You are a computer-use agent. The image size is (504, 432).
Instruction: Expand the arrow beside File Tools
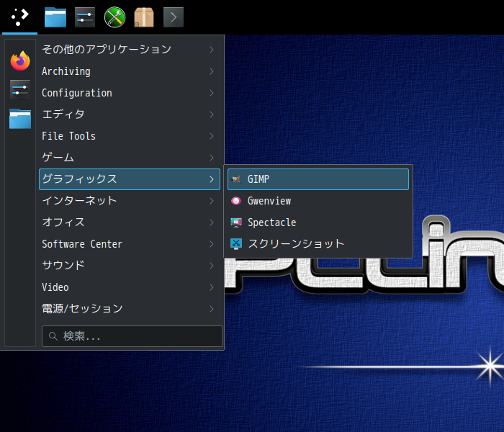(212, 136)
